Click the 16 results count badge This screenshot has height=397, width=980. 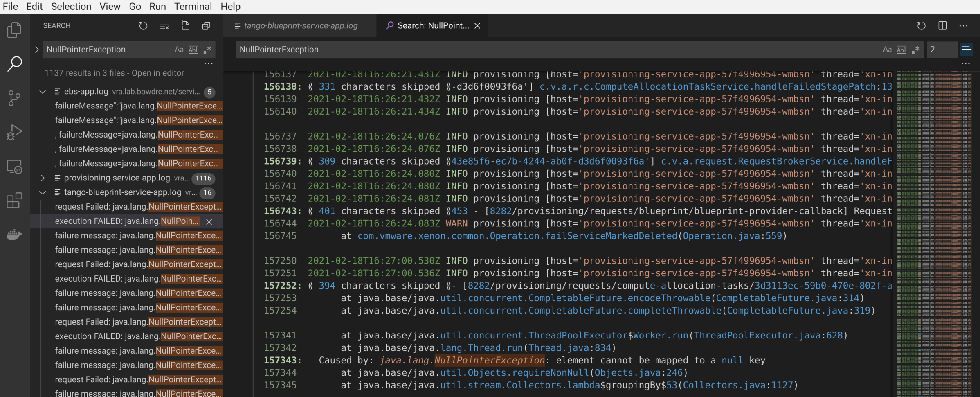click(207, 193)
